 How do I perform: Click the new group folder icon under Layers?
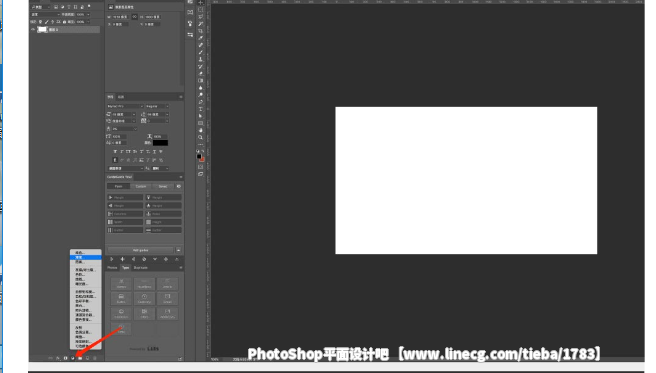pyautogui.click(x=80, y=358)
